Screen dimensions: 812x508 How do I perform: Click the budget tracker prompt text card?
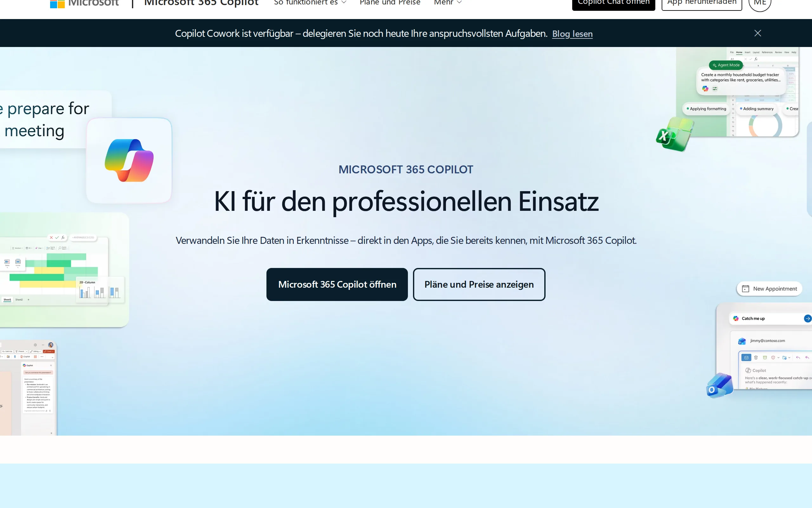pyautogui.click(x=741, y=81)
